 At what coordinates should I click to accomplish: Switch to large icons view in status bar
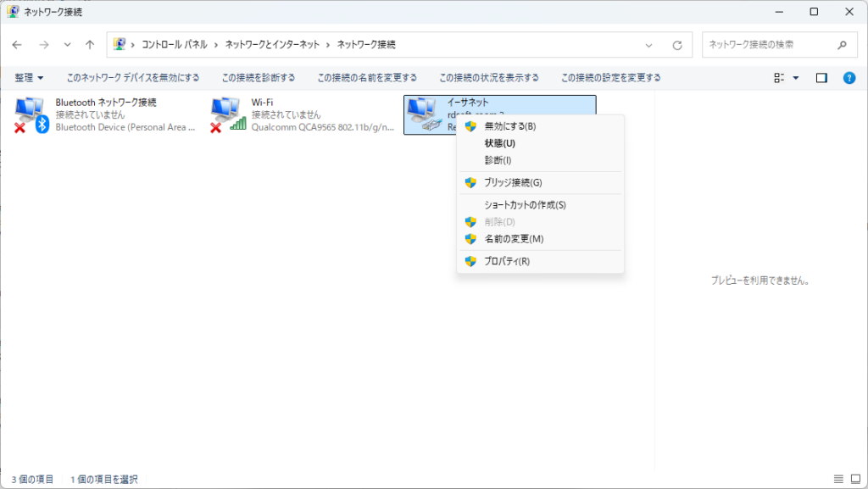click(855, 480)
